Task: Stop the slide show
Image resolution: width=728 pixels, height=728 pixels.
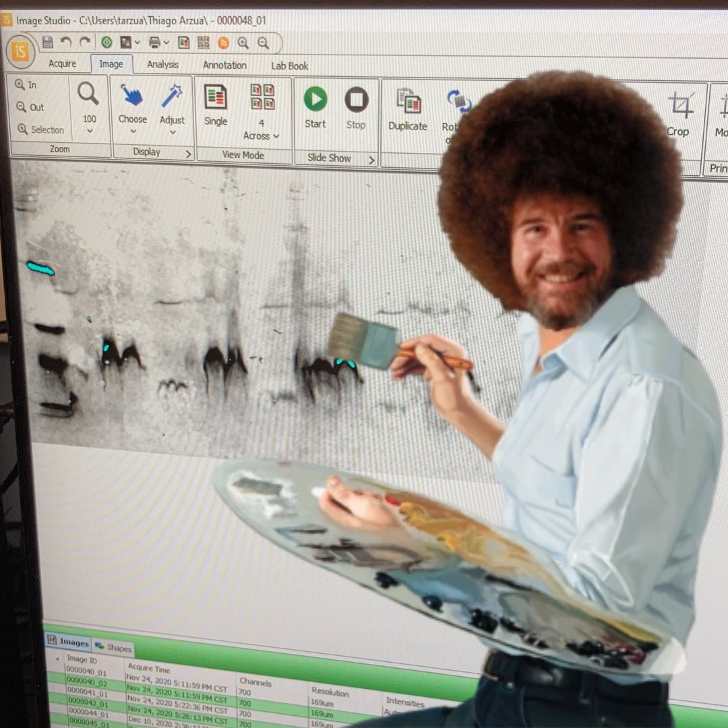Action: point(356,100)
